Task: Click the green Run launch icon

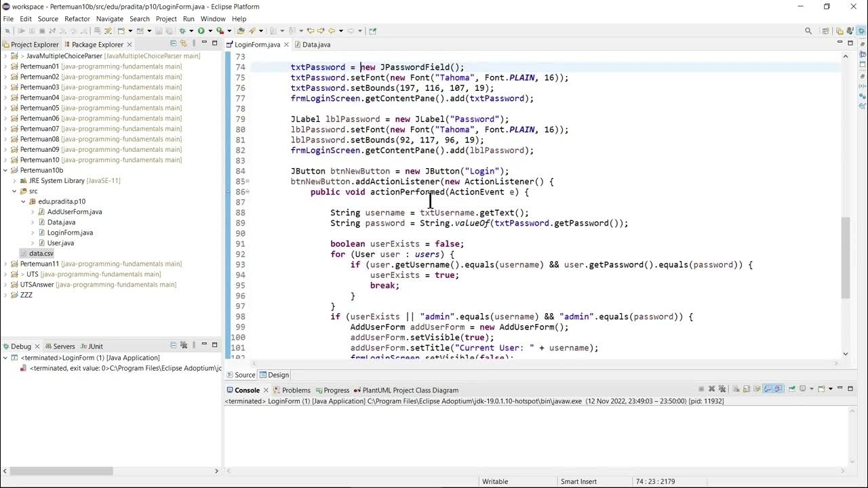Action: [201, 30]
